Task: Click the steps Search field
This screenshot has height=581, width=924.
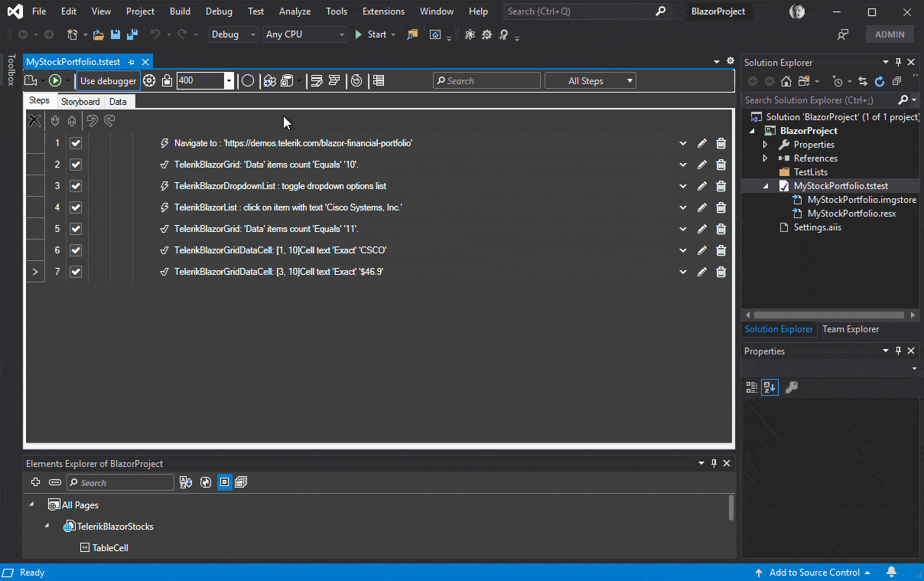Action: (486, 80)
